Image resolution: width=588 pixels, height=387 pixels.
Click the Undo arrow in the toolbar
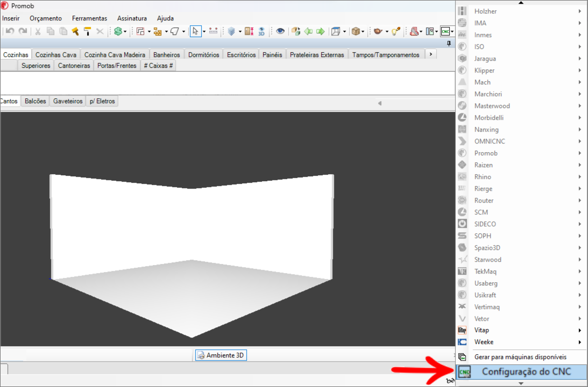tap(10, 32)
